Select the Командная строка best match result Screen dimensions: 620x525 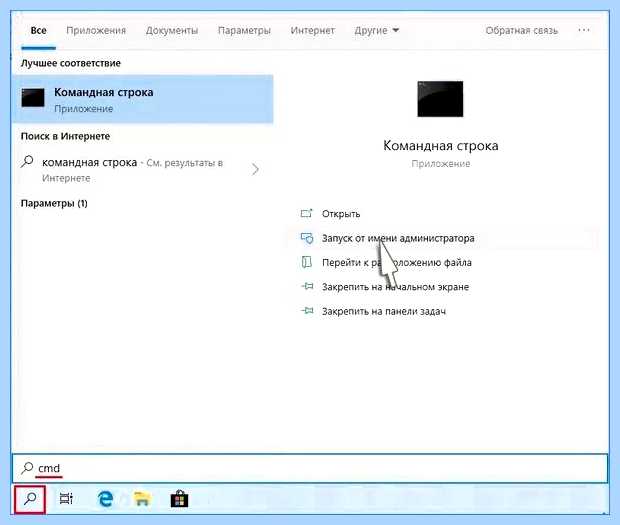[142, 99]
